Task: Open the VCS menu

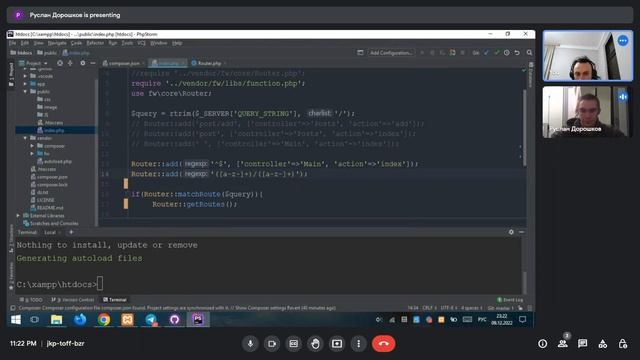Action: [x=141, y=43]
